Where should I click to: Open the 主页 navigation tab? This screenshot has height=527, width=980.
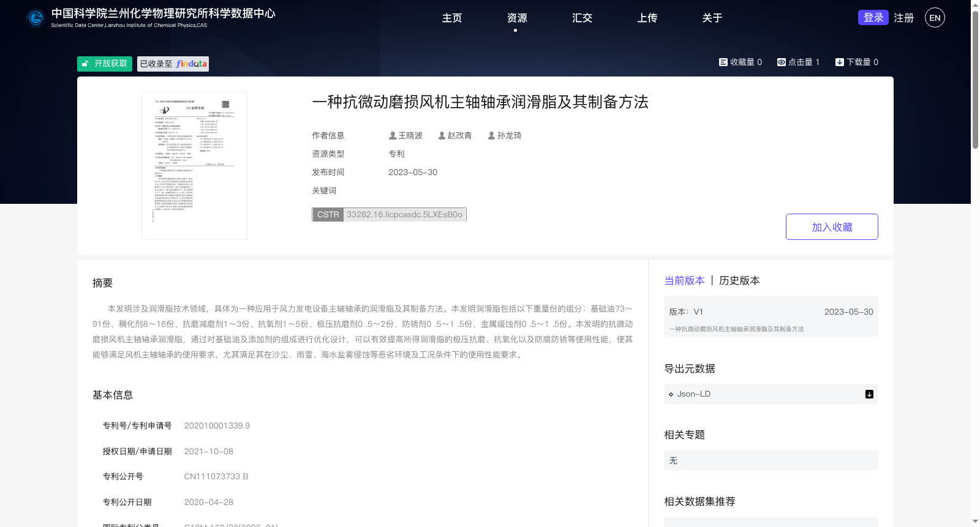click(x=452, y=18)
